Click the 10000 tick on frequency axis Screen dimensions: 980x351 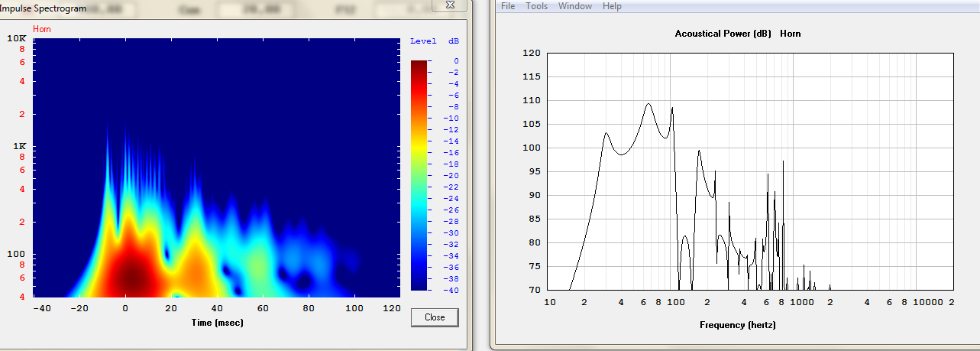(930, 303)
